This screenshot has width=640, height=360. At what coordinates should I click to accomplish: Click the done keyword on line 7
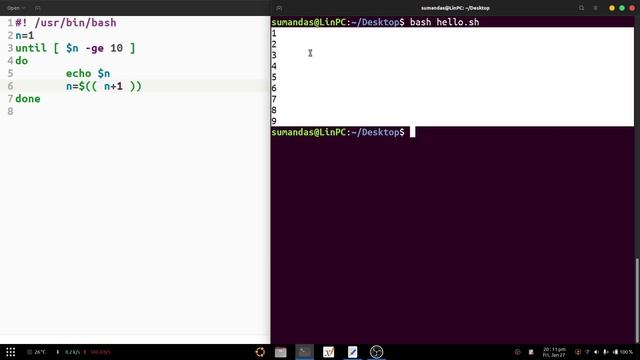28,99
